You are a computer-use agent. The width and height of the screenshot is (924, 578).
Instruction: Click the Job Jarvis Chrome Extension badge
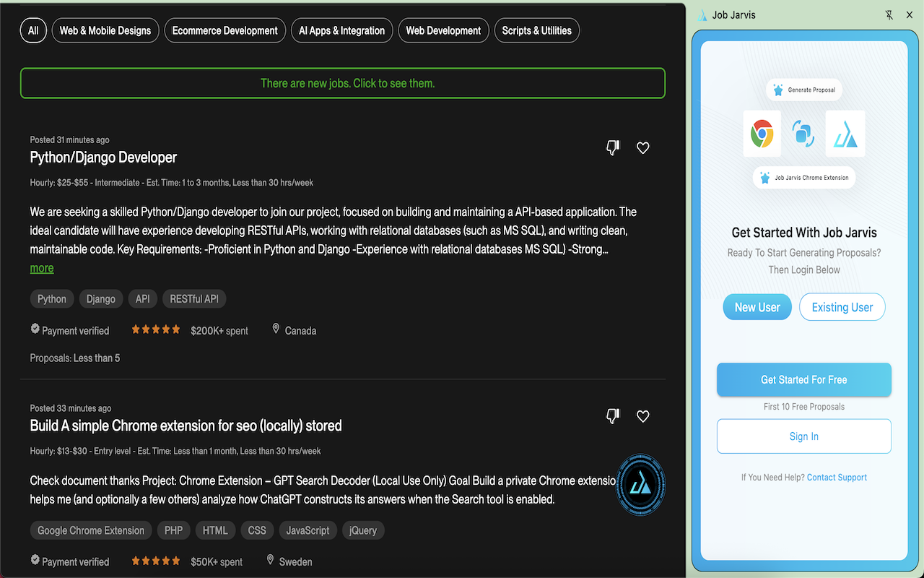click(x=804, y=178)
